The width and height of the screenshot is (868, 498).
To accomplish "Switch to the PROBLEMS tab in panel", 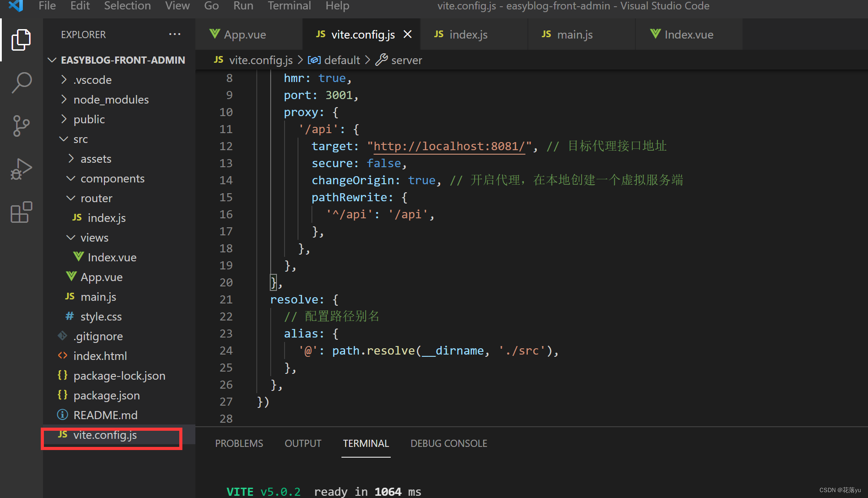I will click(239, 442).
